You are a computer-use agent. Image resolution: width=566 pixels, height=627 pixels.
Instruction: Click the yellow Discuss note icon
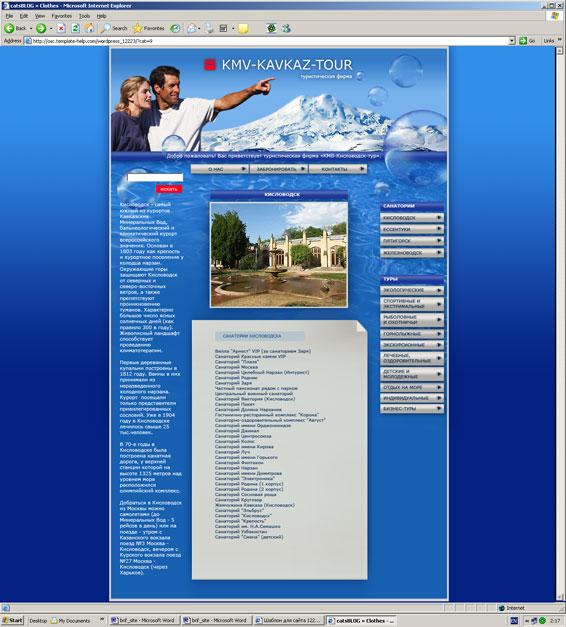(243, 28)
